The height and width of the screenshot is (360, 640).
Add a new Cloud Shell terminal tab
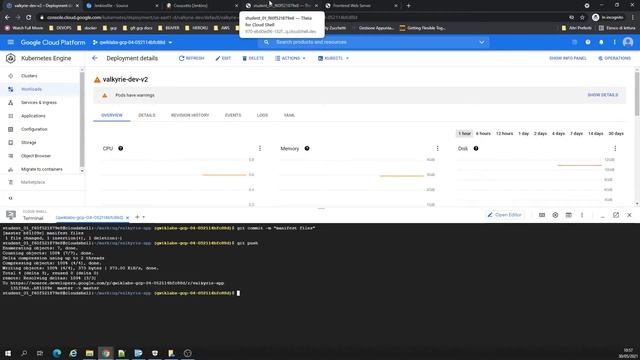coord(137,217)
